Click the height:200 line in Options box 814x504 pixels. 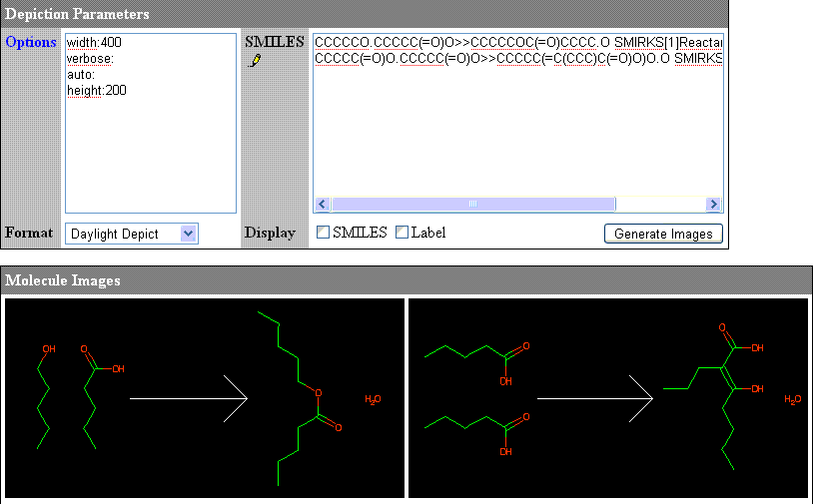pyautogui.click(x=96, y=91)
